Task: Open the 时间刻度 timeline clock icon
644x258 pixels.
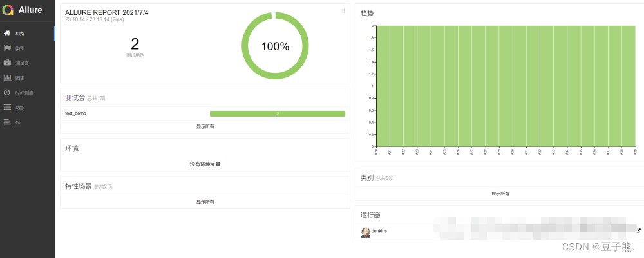Action: (7, 93)
